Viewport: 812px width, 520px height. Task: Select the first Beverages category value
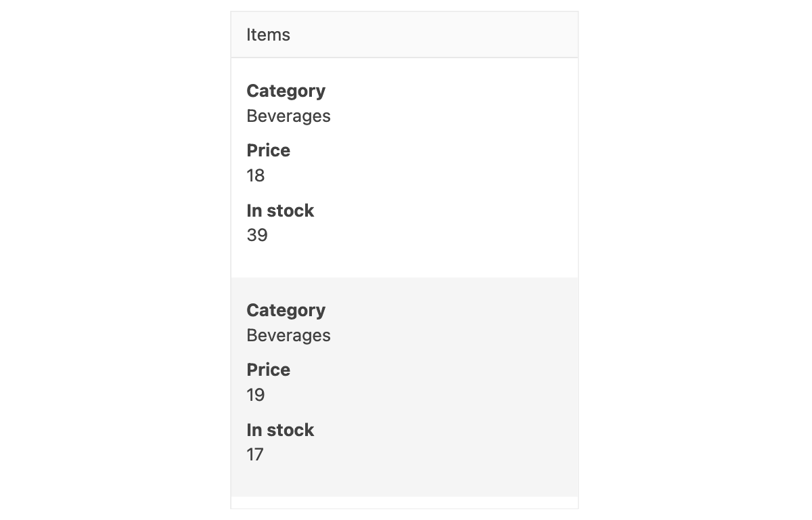[288, 116]
